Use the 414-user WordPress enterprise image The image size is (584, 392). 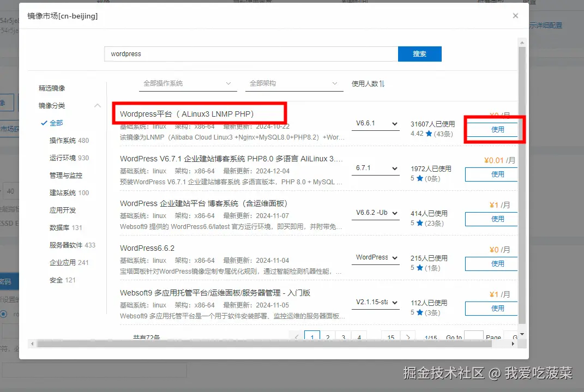tap(491, 219)
